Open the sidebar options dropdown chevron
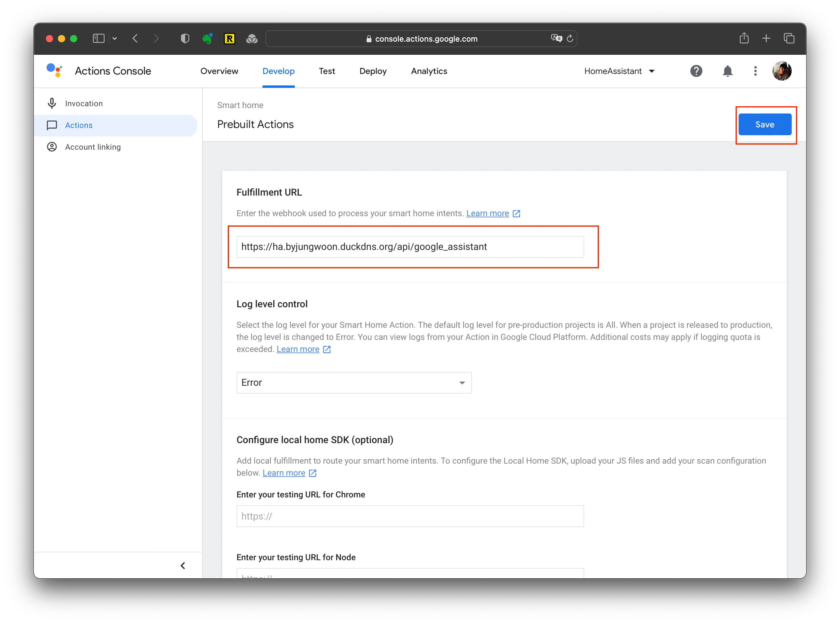 [x=115, y=38]
